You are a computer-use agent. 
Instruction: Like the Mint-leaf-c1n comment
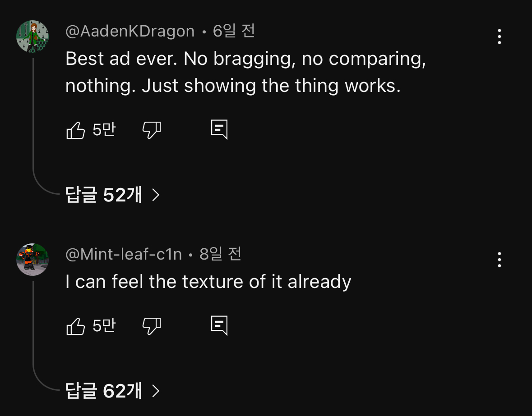[76, 326]
